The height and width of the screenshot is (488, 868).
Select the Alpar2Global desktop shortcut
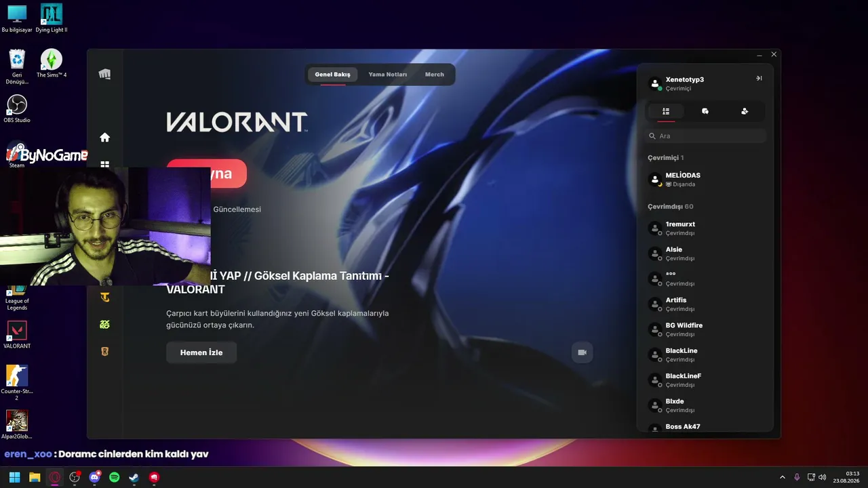point(17,425)
